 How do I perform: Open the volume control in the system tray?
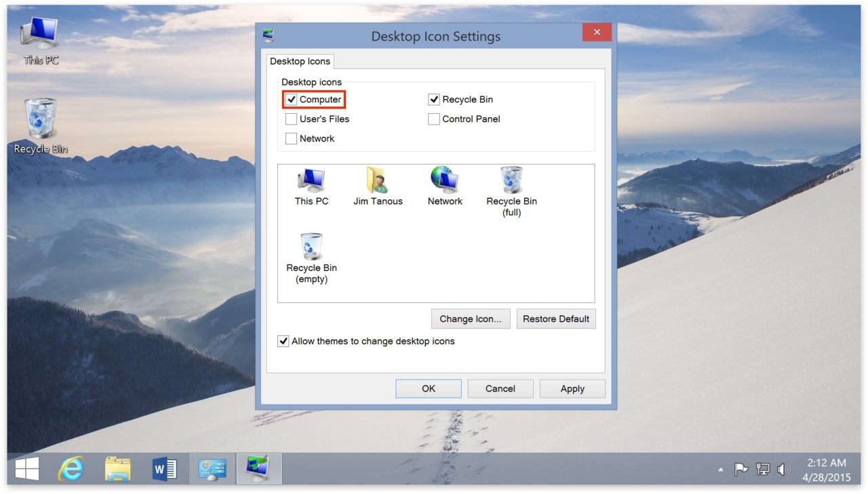click(x=785, y=468)
